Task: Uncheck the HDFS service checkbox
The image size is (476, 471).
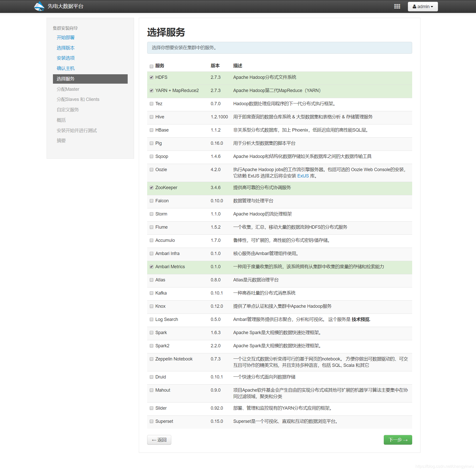Action: (151, 77)
